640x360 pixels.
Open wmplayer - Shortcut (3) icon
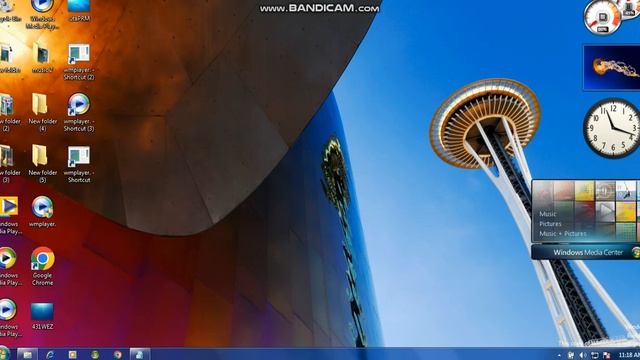point(79,112)
